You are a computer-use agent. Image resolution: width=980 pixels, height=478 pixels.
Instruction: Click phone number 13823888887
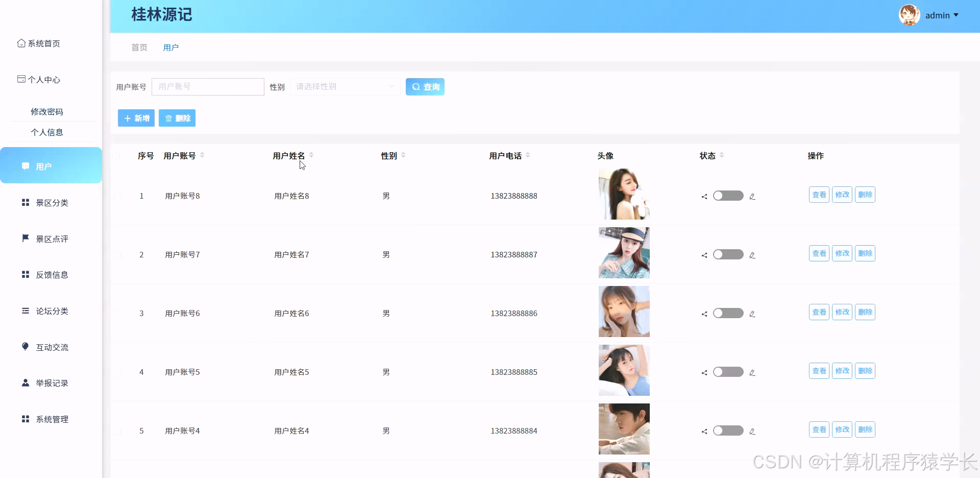click(514, 254)
